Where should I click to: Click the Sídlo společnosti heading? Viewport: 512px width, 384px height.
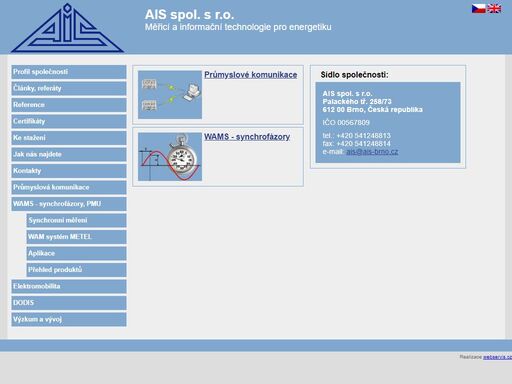click(x=354, y=75)
